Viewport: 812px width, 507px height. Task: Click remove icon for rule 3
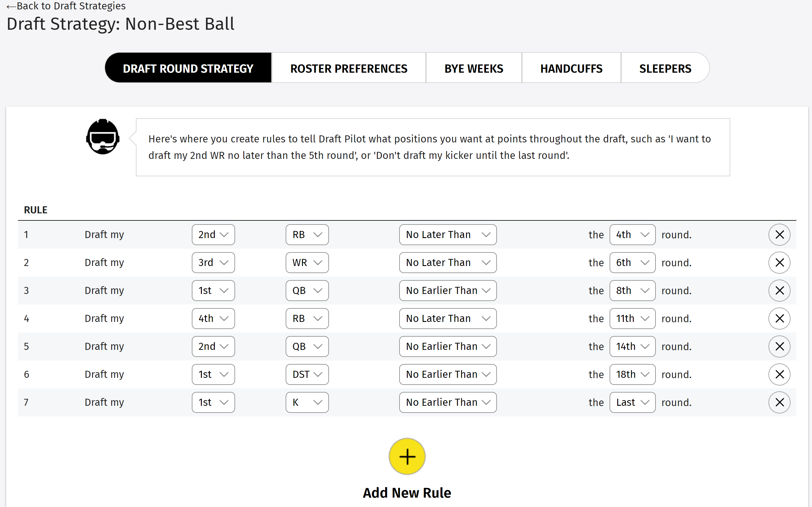pyautogui.click(x=780, y=290)
